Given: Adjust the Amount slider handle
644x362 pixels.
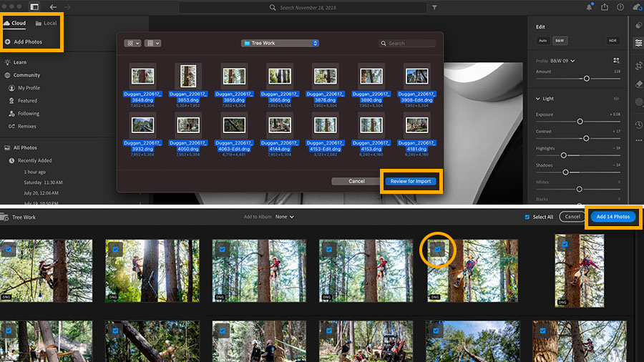Looking at the screenshot, I should click(x=587, y=79).
